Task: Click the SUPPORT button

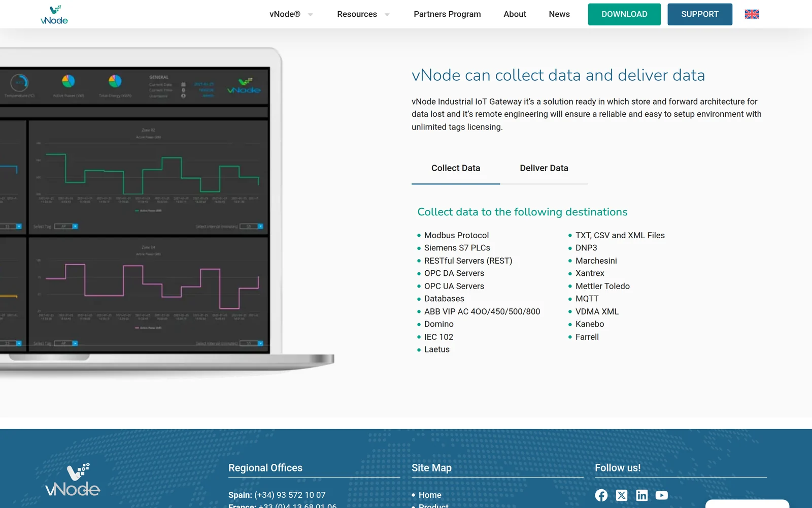Action: coord(700,14)
